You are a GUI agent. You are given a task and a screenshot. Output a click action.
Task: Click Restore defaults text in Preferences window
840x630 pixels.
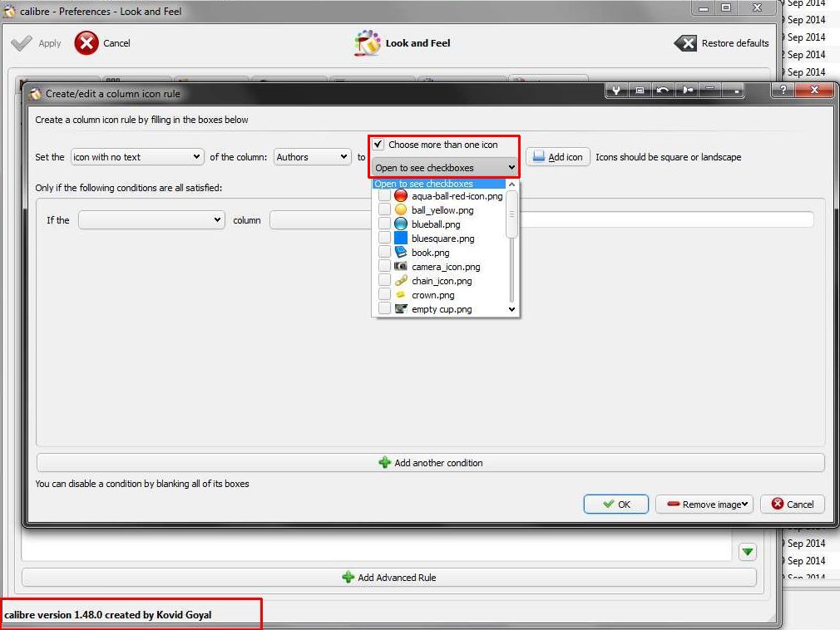735,43
